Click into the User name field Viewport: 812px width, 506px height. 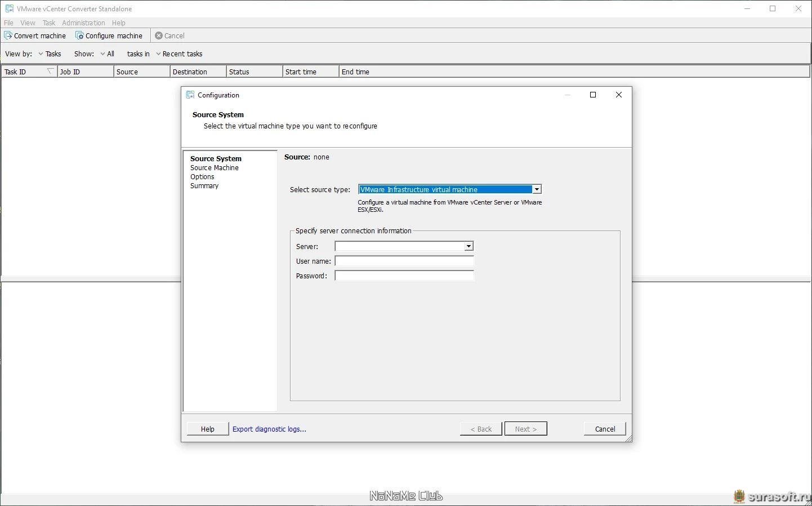click(404, 261)
